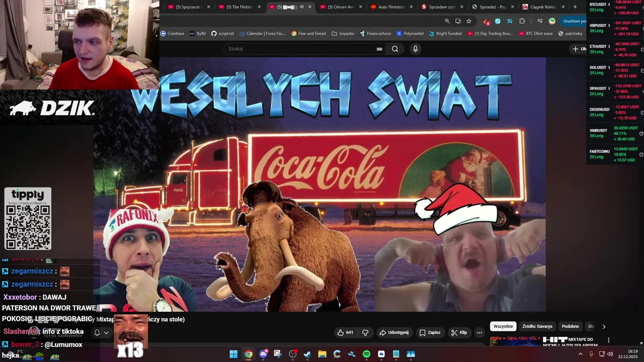Share the video via Udostępnij
Viewport: 644px width, 362px height.
pyautogui.click(x=394, y=332)
